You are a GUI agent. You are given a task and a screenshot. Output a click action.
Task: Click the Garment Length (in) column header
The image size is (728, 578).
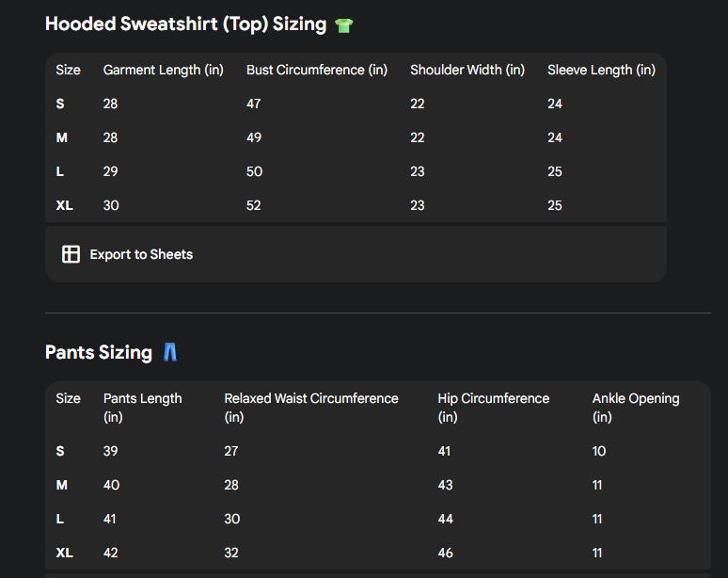click(x=163, y=70)
